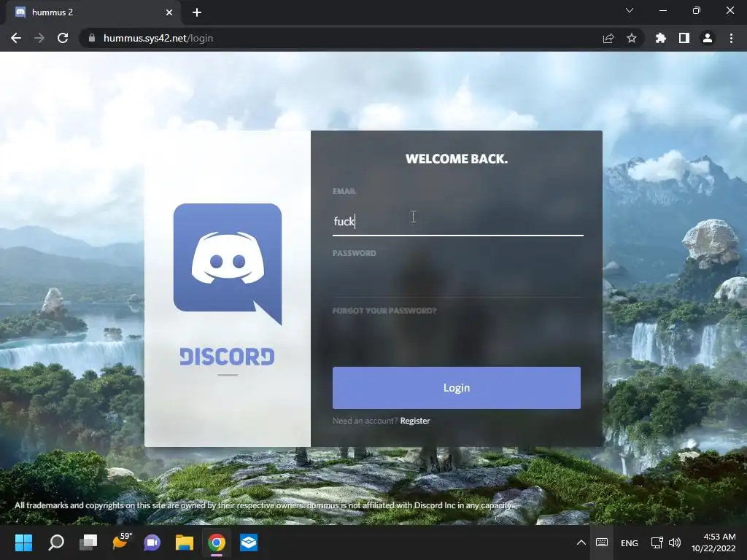
Task: Open the Register link
Action: click(415, 421)
